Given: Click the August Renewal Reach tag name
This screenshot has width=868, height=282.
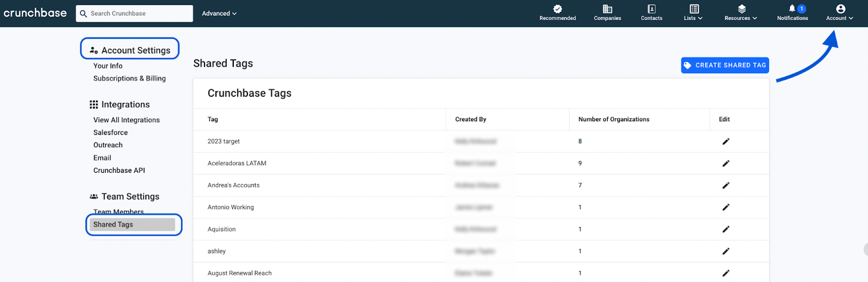Looking at the screenshot, I should tap(239, 273).
